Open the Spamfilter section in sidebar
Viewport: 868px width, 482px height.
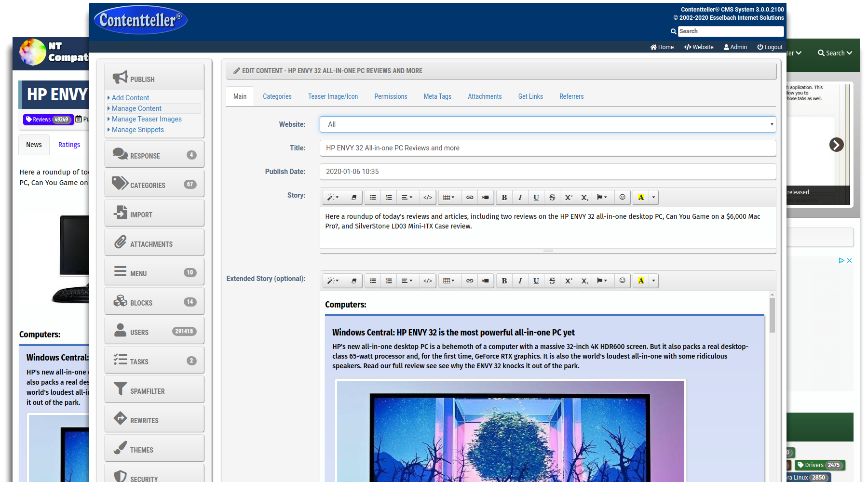click(x=154, y=390)
